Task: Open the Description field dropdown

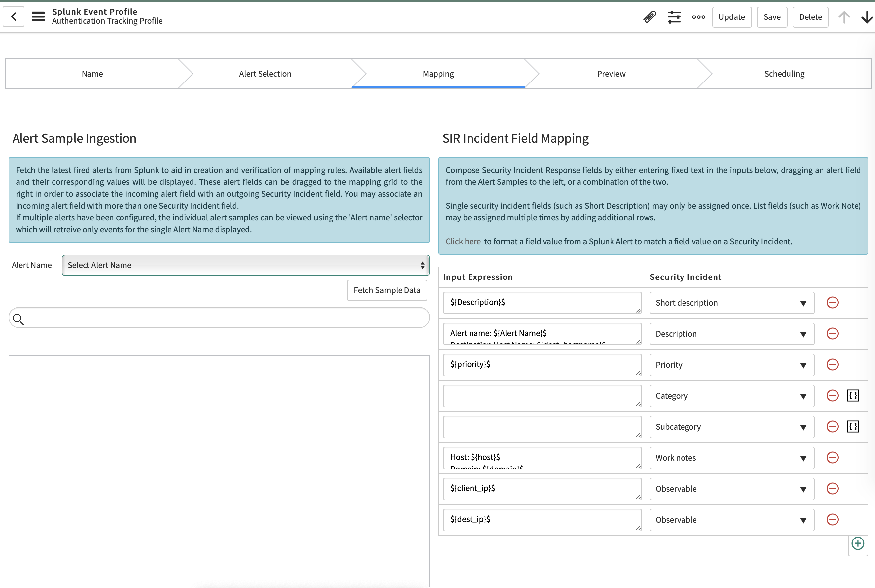Action: pyautogui.click(x=732, y=334)
